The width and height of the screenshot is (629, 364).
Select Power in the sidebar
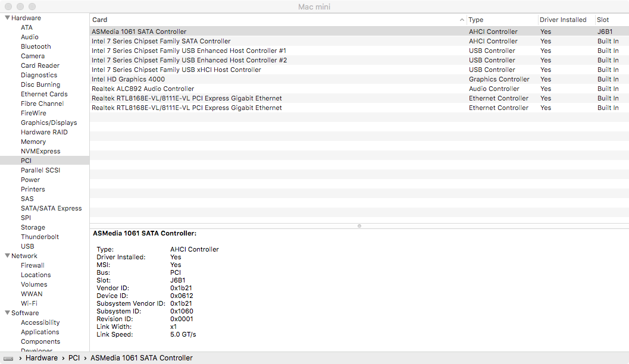pyautogui.click(x=30, y=180)
